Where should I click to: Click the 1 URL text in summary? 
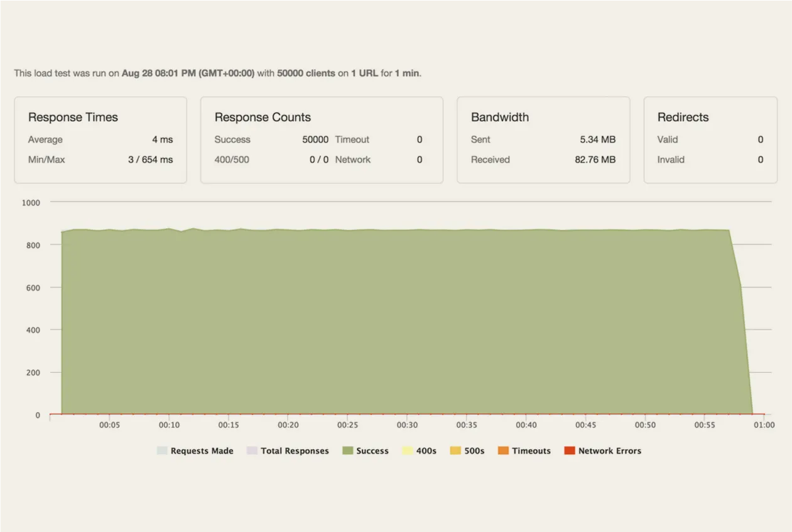coord(364,73)
